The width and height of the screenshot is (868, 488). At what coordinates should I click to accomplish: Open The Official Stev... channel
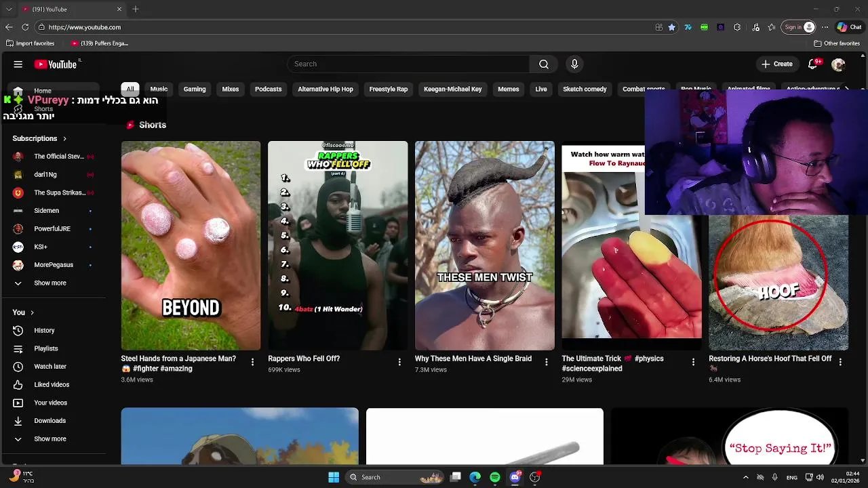[x=53, y=157]
